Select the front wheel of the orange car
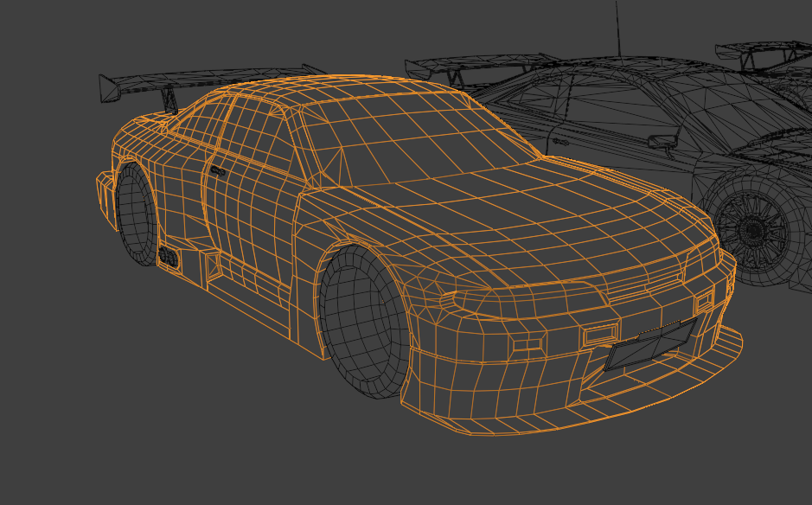This screenshot has height=505, width=812. point(363,323)
